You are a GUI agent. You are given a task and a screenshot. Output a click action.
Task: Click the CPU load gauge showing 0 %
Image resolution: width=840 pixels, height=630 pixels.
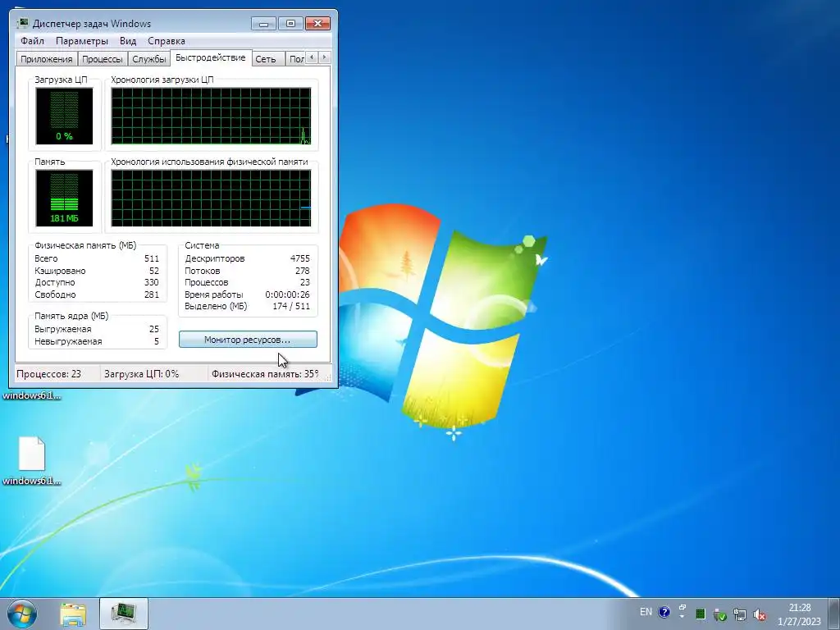tap(64, 116)
